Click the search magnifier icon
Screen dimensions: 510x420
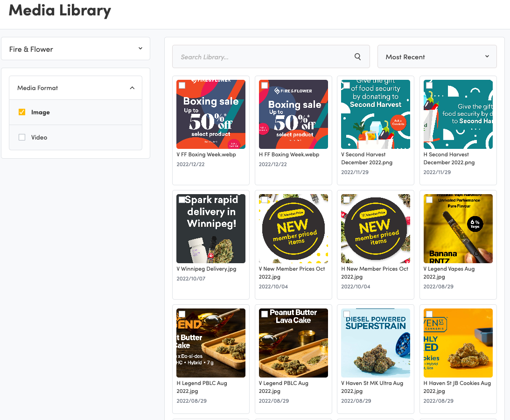(x=357, y=57)
